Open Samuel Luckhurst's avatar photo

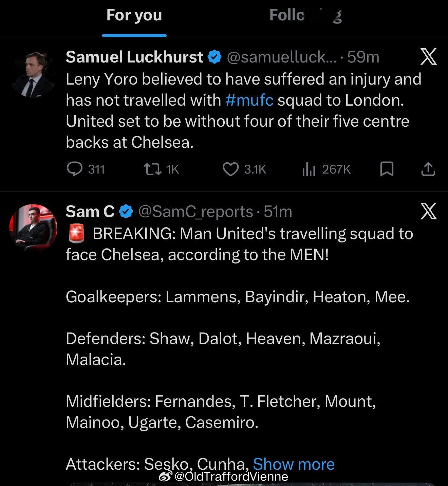pyautogui.click(x=33, y=75)
